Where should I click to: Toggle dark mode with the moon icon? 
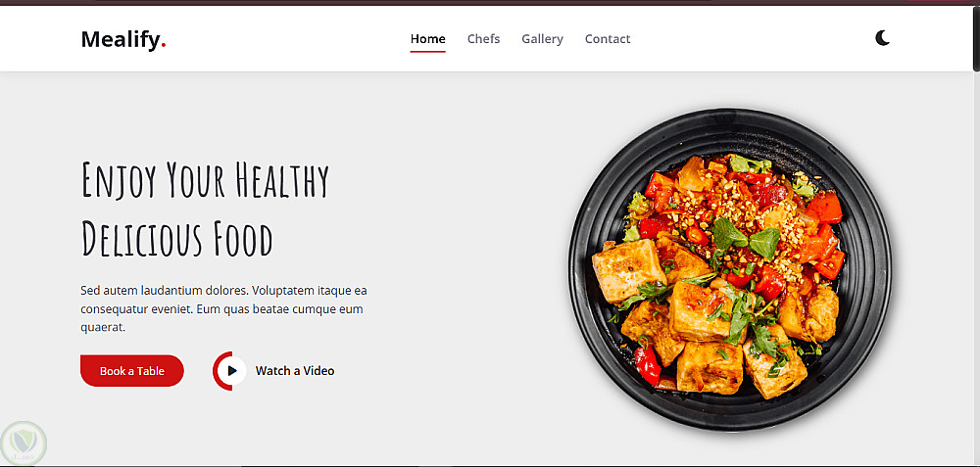pyautogui.click(x=882, y=38)
